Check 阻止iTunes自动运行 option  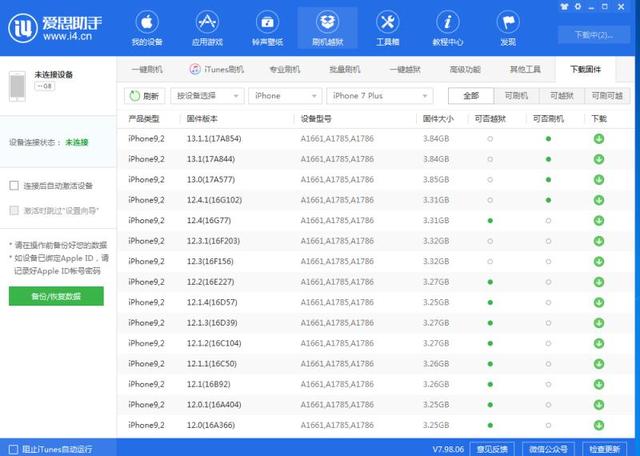click(13, 448)
